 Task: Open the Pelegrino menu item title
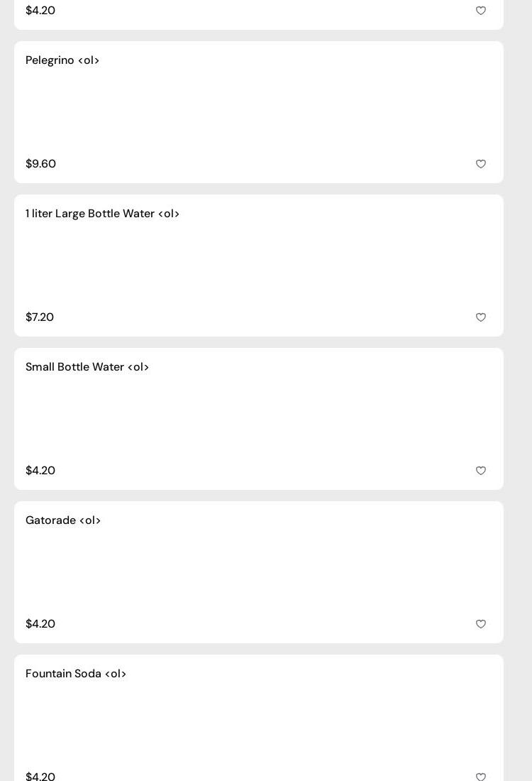tap(62, 60)
